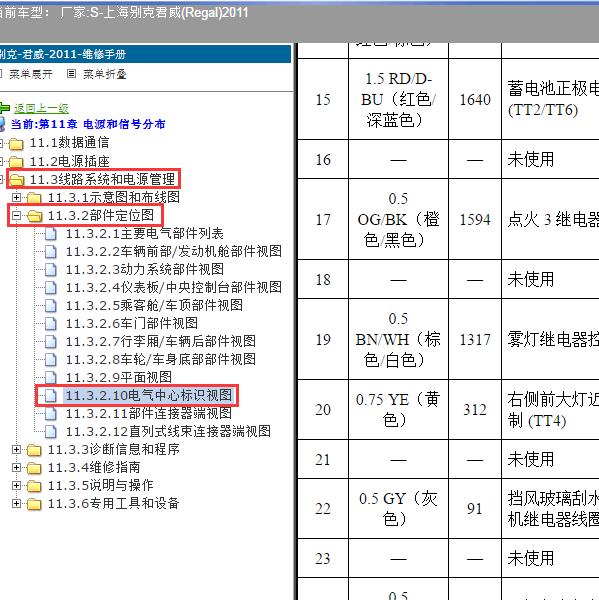Open 11.3.2.12直列式线束连接器端视图
This screenshot has height=600, width=599.
coord(168,432)
